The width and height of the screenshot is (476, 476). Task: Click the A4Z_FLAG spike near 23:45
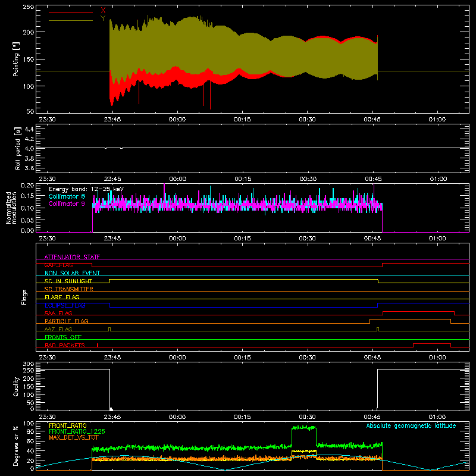[x=109, y=329]
